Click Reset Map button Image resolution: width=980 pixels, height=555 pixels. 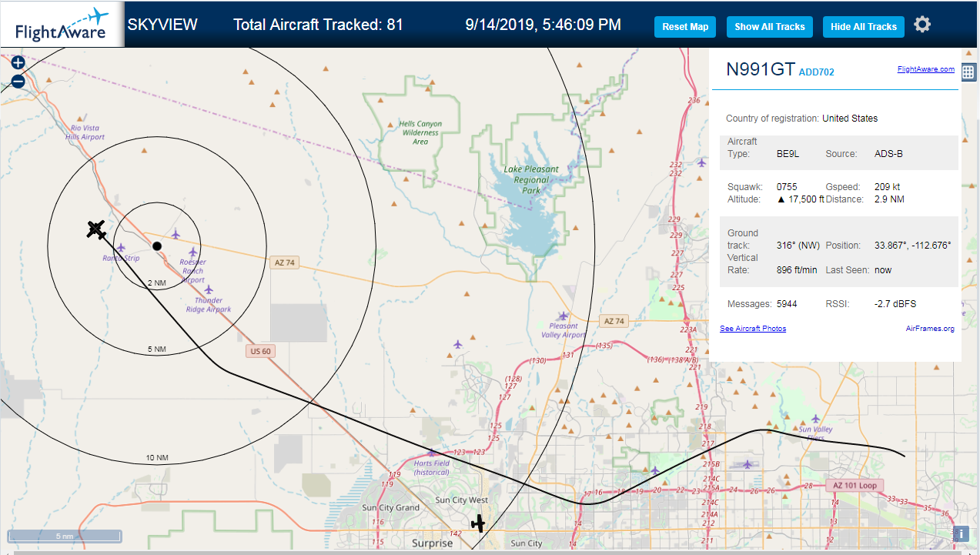pos(685,27)
